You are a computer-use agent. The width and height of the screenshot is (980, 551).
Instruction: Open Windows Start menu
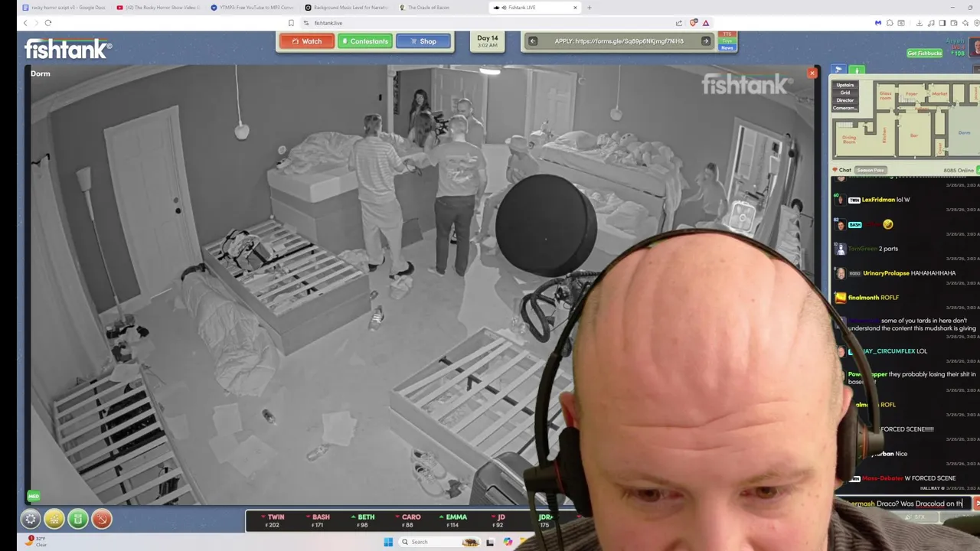(x=388, y=542)
